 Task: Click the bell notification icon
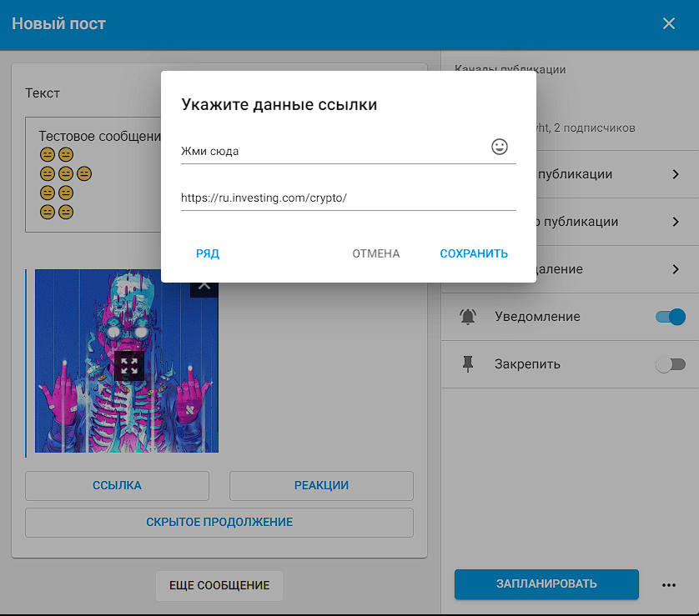coord(468,317)
